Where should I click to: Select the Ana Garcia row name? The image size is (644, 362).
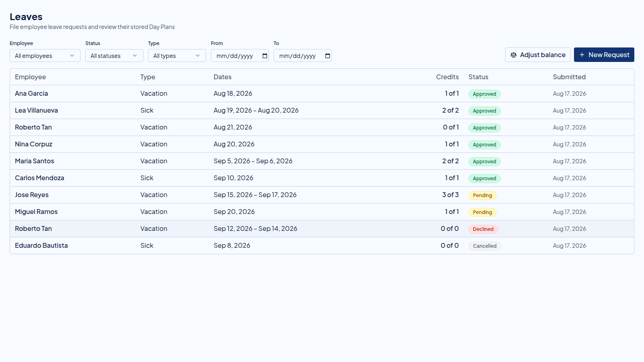pyautogui.click(x=31, y=93)
